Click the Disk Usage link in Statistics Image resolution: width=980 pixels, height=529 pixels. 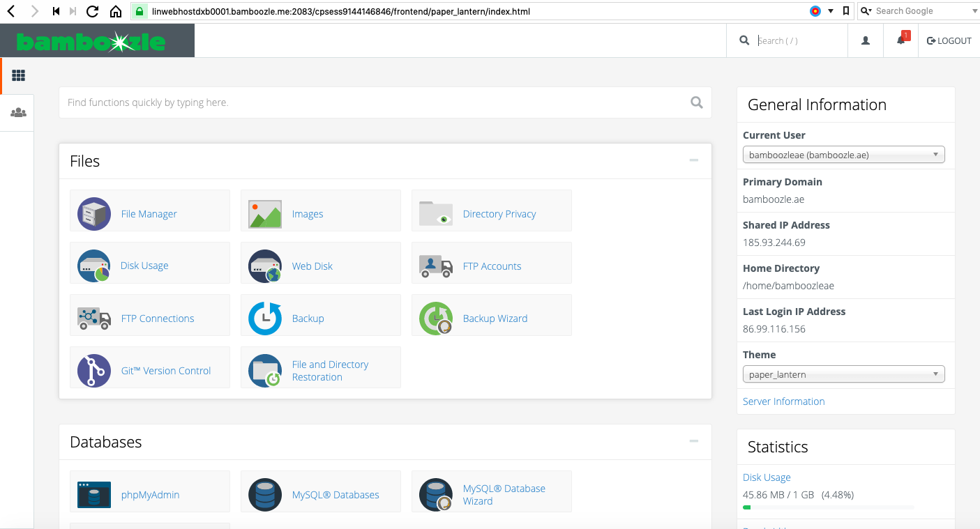coord(767,477)
